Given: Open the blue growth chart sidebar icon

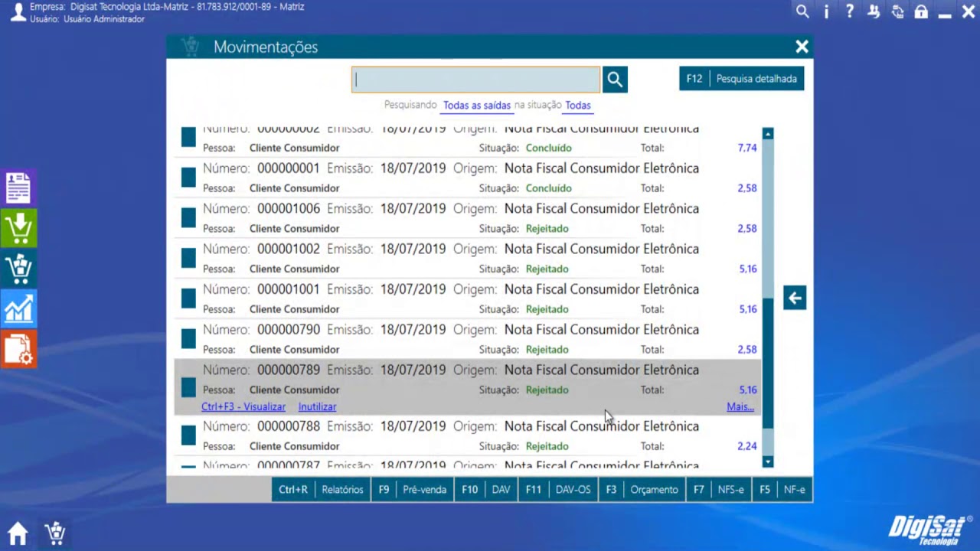Looking at the screenshot, I should tap(18, 309).
